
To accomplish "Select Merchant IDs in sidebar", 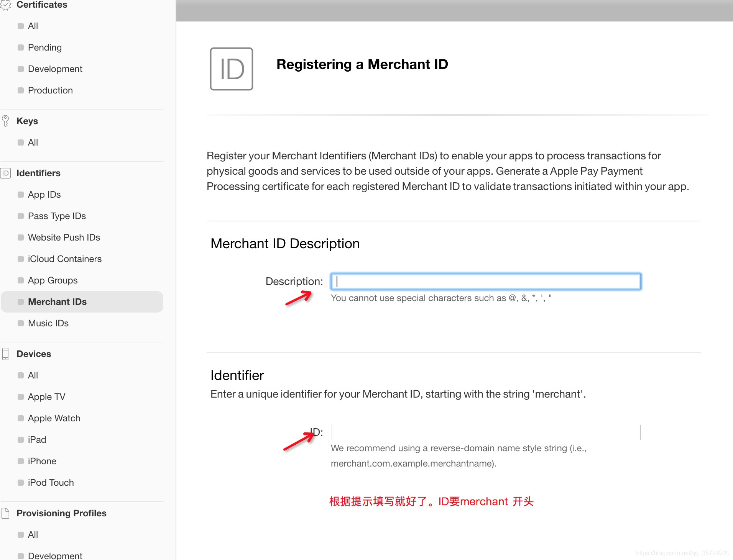I will [x=82, y=302].
